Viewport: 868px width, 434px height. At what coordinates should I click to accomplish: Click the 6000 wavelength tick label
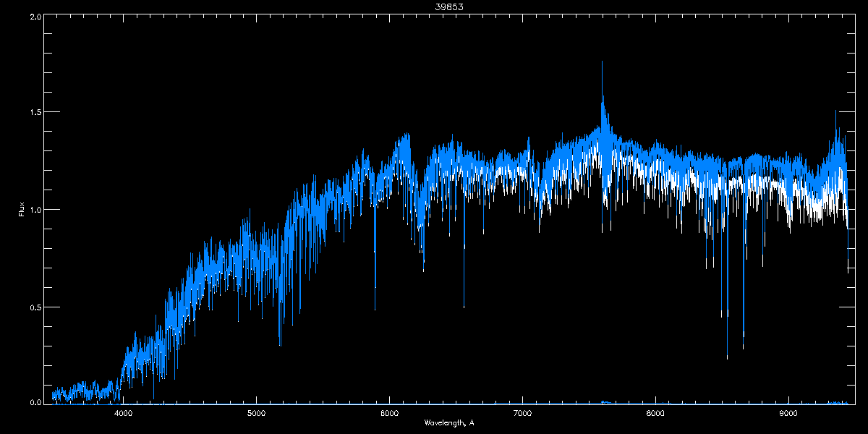(x=389, y=414)
